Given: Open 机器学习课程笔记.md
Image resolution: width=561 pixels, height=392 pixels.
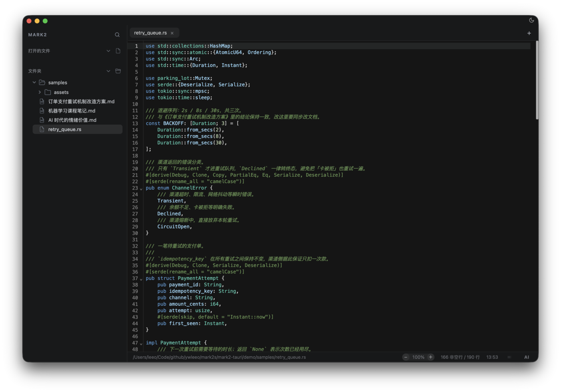Looking at the screenshot, I should 72,111.
